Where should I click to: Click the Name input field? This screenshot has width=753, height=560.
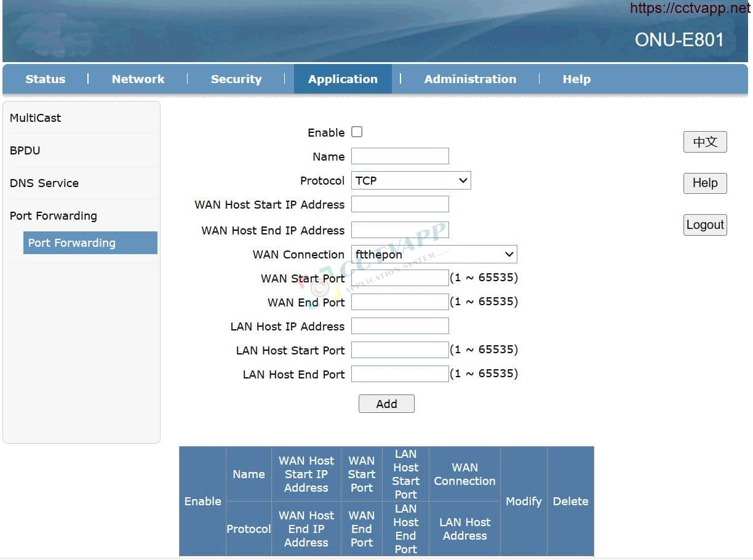pos(400,156)
